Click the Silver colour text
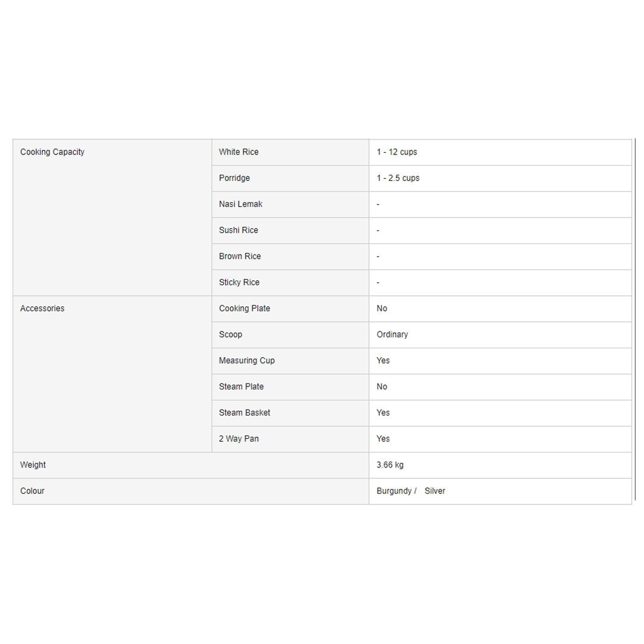This screenshot has width=644, height=644. click(435, 491)
